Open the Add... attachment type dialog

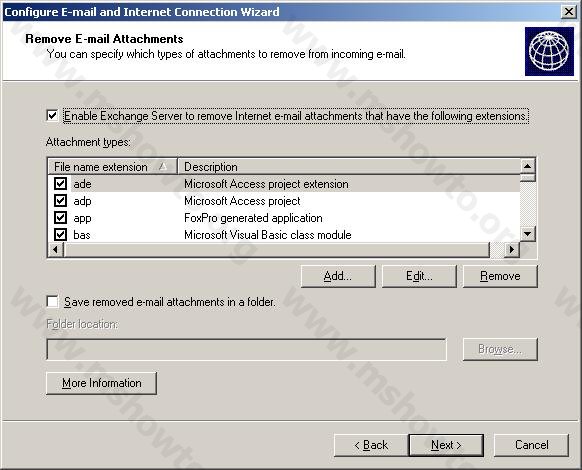338,276
